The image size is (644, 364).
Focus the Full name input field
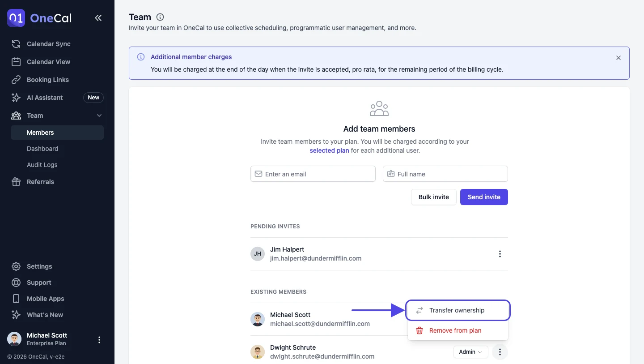pos(445,174)
